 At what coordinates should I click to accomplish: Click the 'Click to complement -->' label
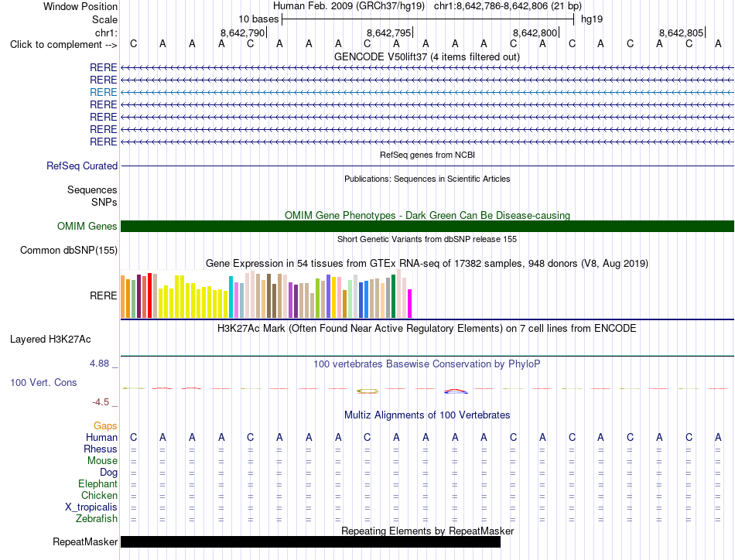click(x=63, y=45)
